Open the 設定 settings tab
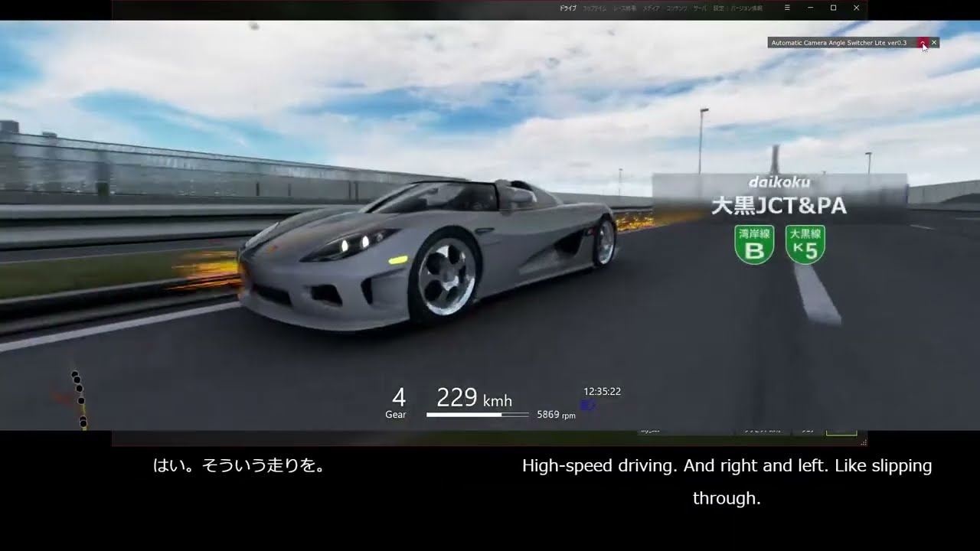The image size is (980, 551). click(718, 8)
